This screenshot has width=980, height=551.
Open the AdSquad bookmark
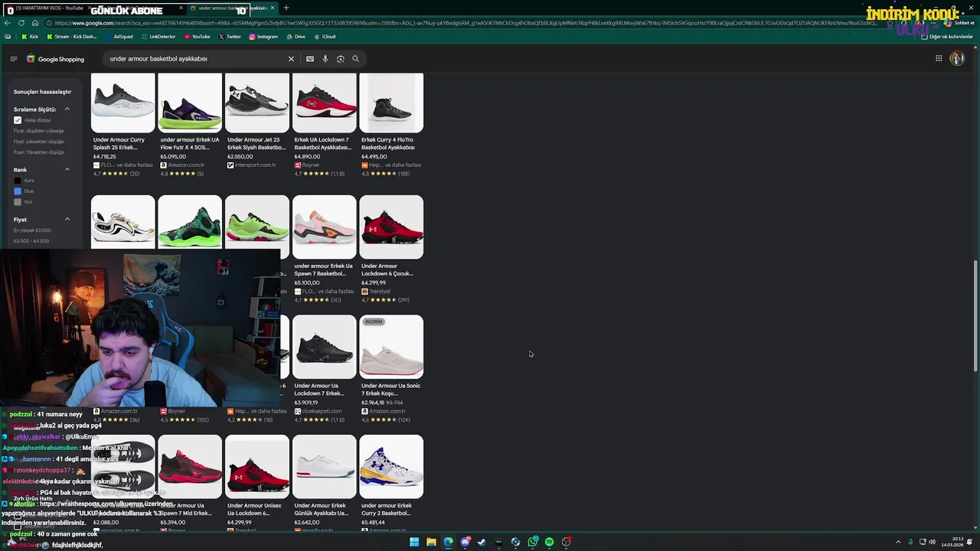tap(119, 37)
